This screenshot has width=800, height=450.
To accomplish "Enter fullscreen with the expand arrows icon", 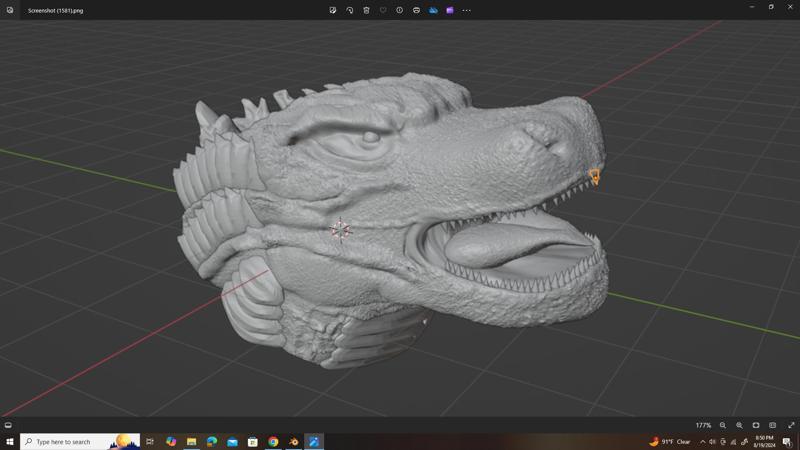I will click(791, 425).
